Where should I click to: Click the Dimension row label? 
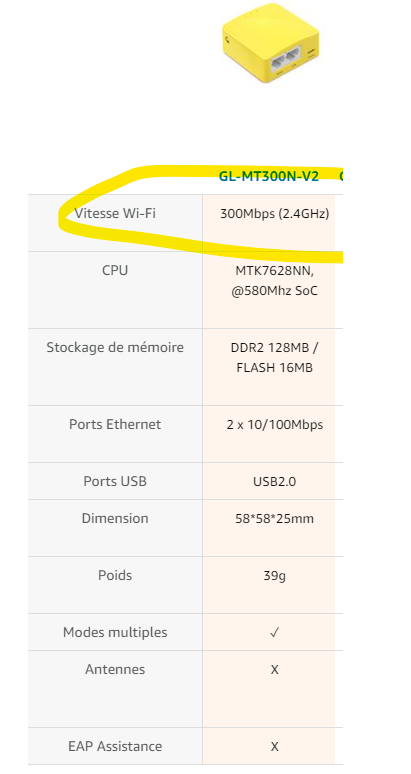click(115, 518)
